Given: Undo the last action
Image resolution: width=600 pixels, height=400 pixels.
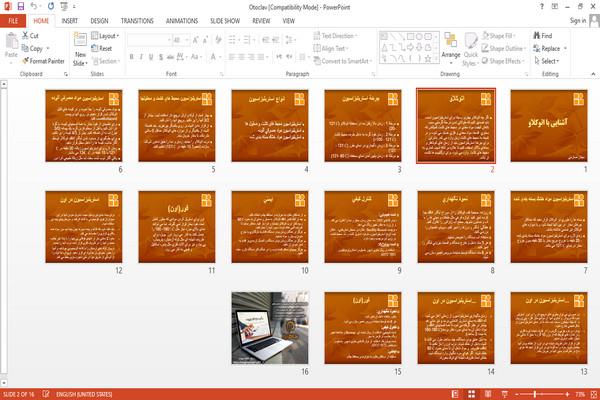Looking at the screenshot, I should coord(34,6).
